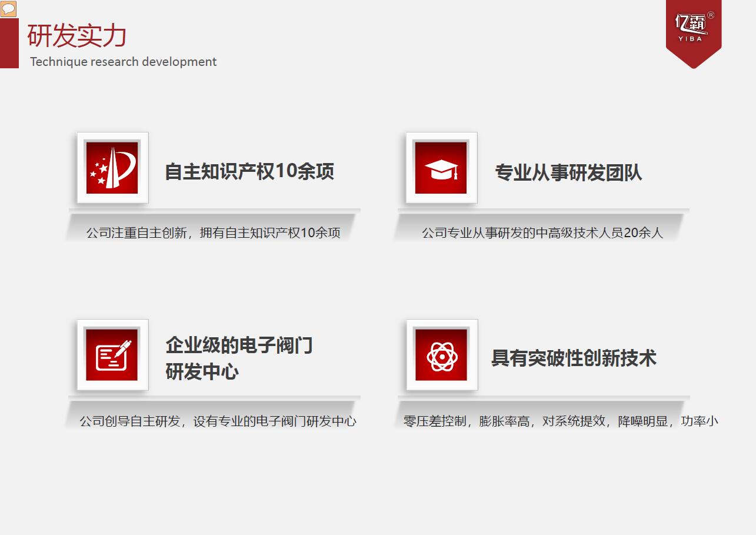Select the description about 中高级技术人员20余人
Image resolution: width=756 pixels, height=535 pixels.
[x=542, y=233]
